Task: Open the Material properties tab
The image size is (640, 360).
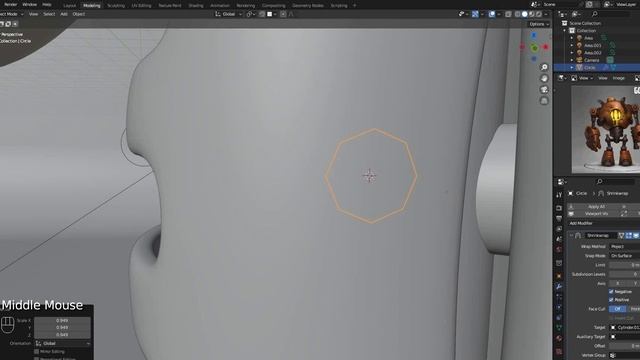Action: pos(559,338)
